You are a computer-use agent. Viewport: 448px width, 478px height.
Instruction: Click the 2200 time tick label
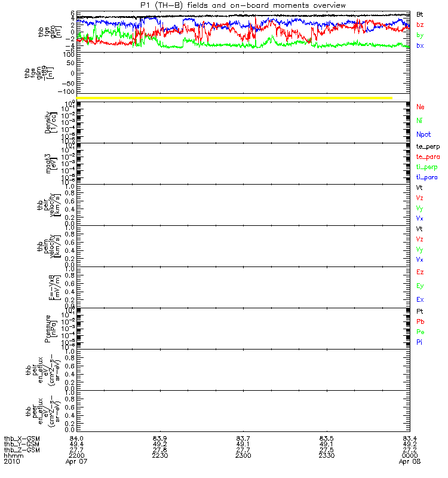(x=76, y=455)
